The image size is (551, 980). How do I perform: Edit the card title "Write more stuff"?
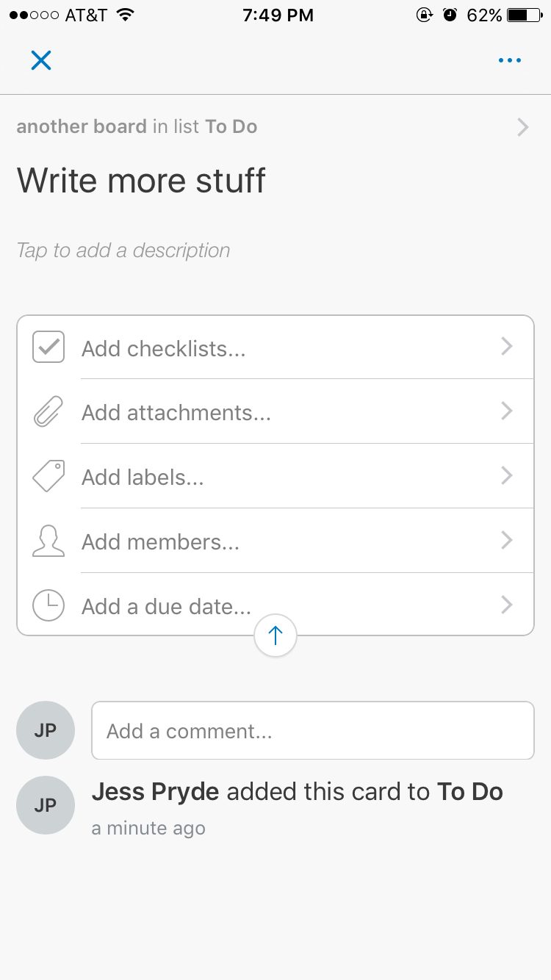point(141,181)
